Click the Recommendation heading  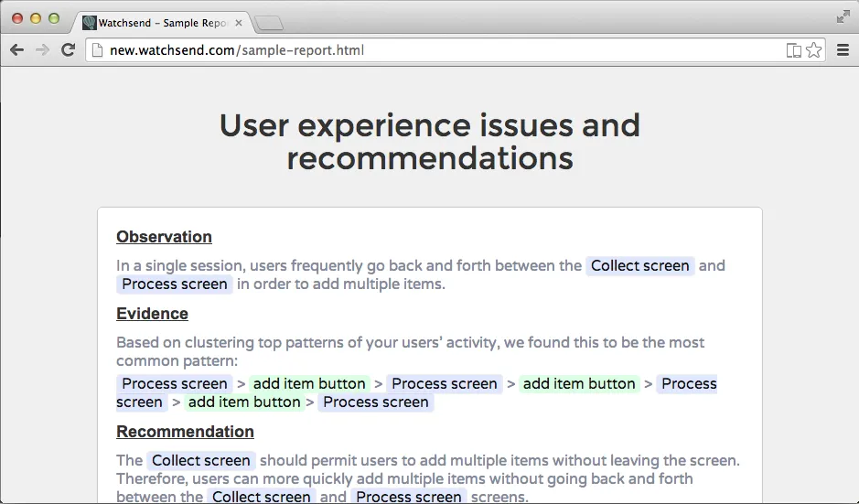(185, 432)
